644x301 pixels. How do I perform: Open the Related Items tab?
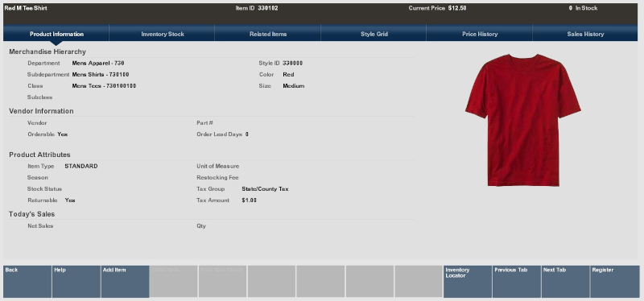(268, 34)
